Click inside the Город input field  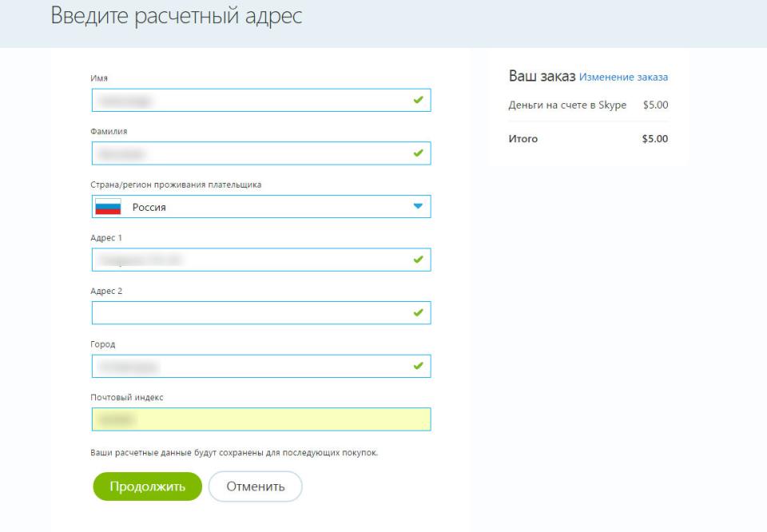pos(248,366)
